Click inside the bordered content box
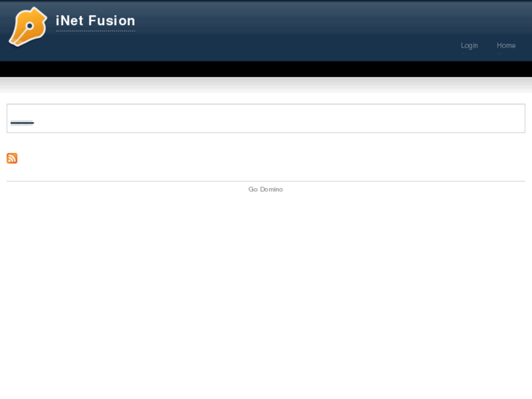This screenshot has height=399, width=532. tap(266, 118)
